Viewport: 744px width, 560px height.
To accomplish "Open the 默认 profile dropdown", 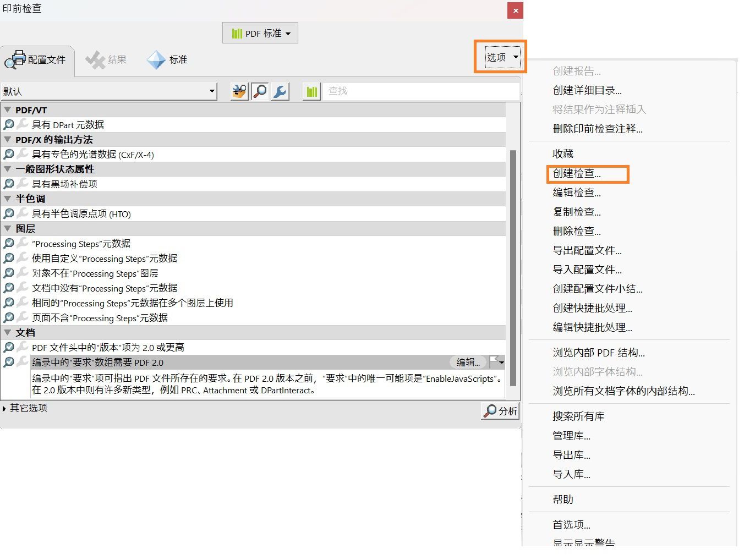I will tap(212, 91).
